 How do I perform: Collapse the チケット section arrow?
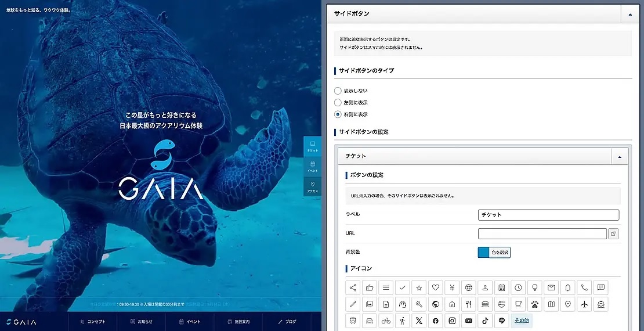tap(620, 157)
